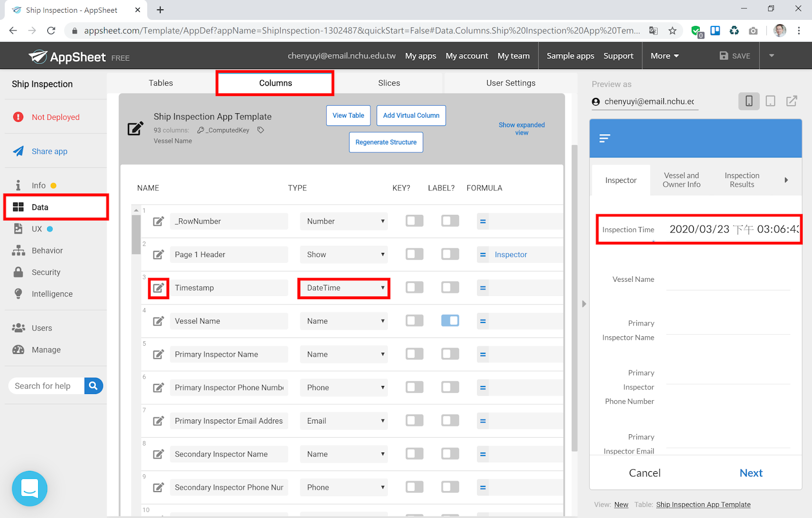Go to the User Settings tab
812x518 pixels.
pos(511,83)
